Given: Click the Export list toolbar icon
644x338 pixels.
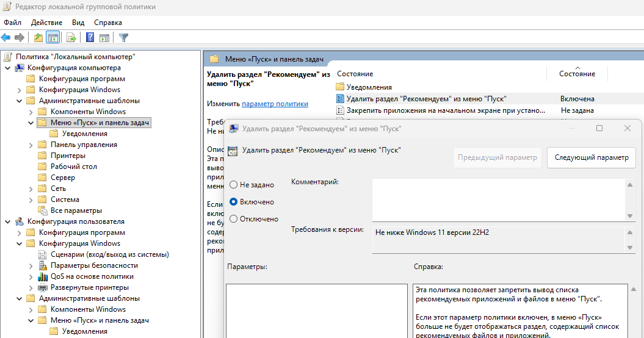Looking at the screenshot, I should click(71, 38).
